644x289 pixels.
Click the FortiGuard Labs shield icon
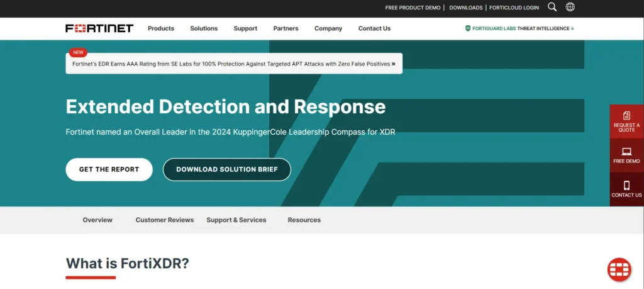click(x=468, y=28)
